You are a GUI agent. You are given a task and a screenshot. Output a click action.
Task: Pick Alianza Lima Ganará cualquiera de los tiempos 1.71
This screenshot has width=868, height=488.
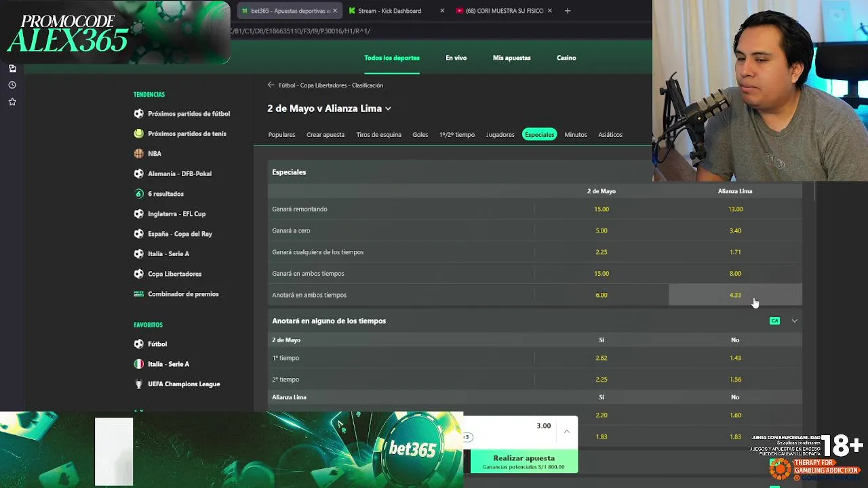pos(735,252)
